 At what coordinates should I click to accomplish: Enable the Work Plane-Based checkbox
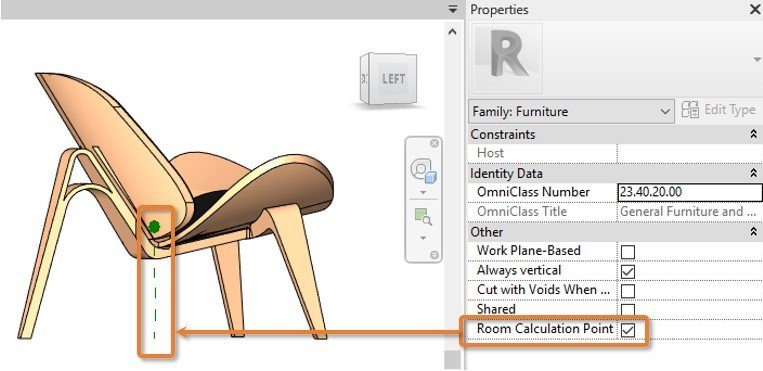(628, 252)
